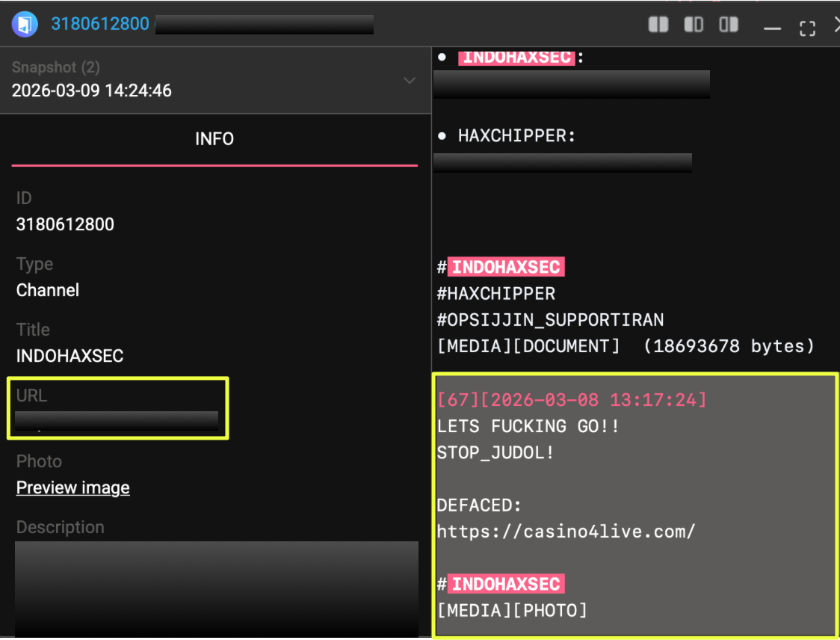840x640 pixels.
Task: Click the blue door channel icon
Action: point(24,24)
